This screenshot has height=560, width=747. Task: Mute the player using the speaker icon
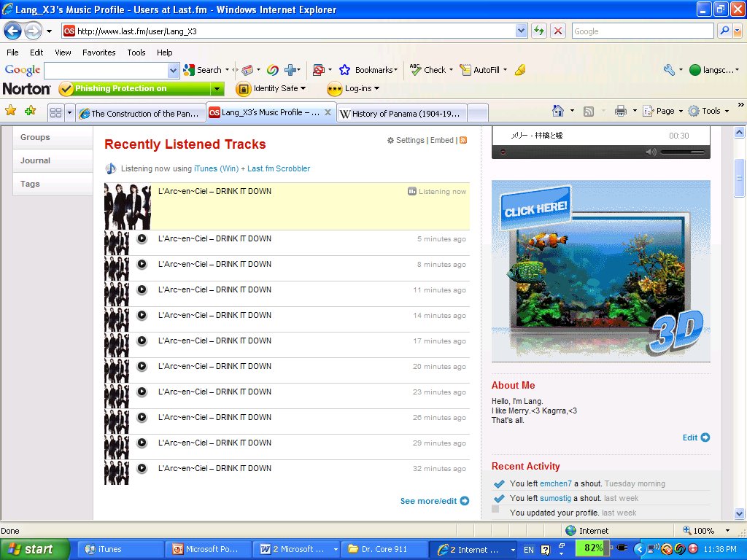(x=651, y=152)
